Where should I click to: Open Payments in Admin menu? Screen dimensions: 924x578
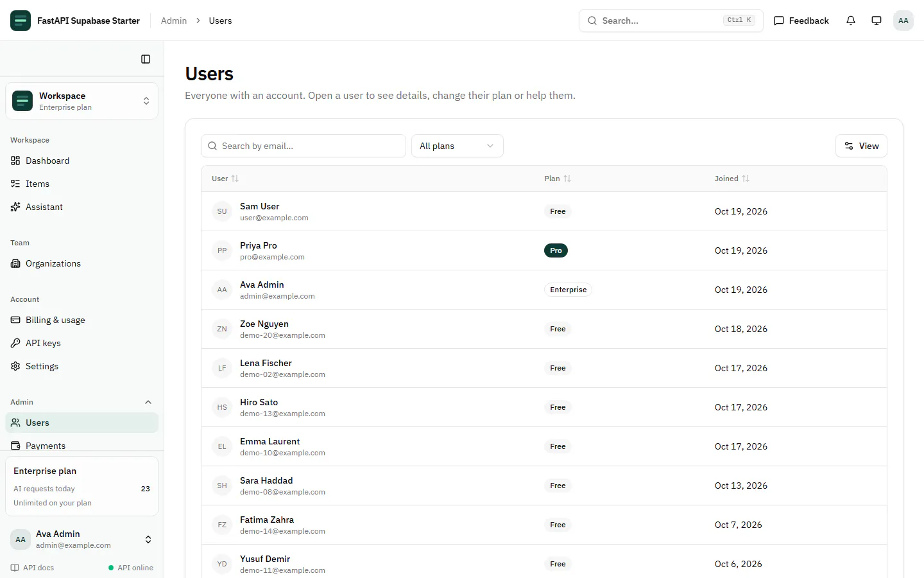pyautogui.click(x=82, y=444)
